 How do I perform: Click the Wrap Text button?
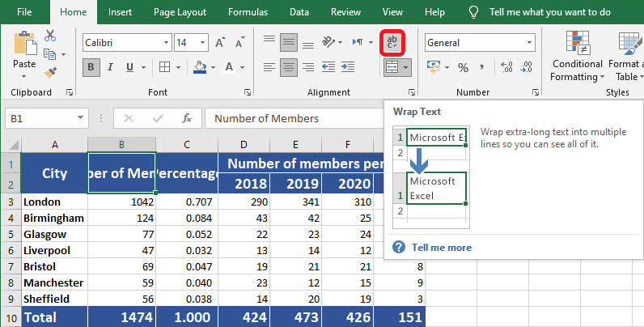[x=392, y=42]
